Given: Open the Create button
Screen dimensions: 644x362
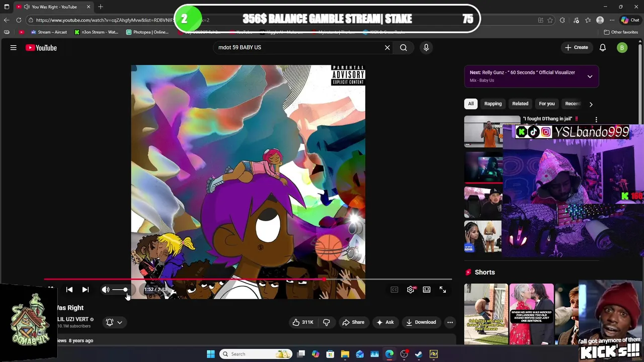Looking at the screenshot, I should 577,47.
